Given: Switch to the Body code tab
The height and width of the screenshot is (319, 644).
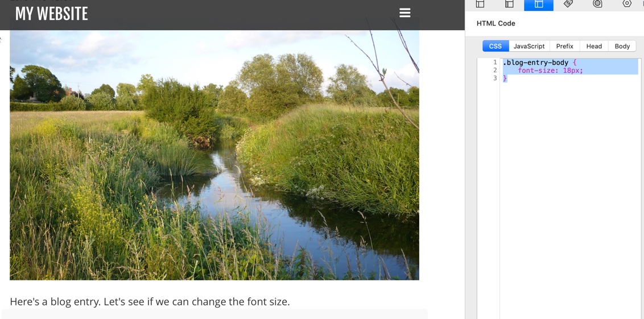Looking at the screenshot, I should point(622,46).
